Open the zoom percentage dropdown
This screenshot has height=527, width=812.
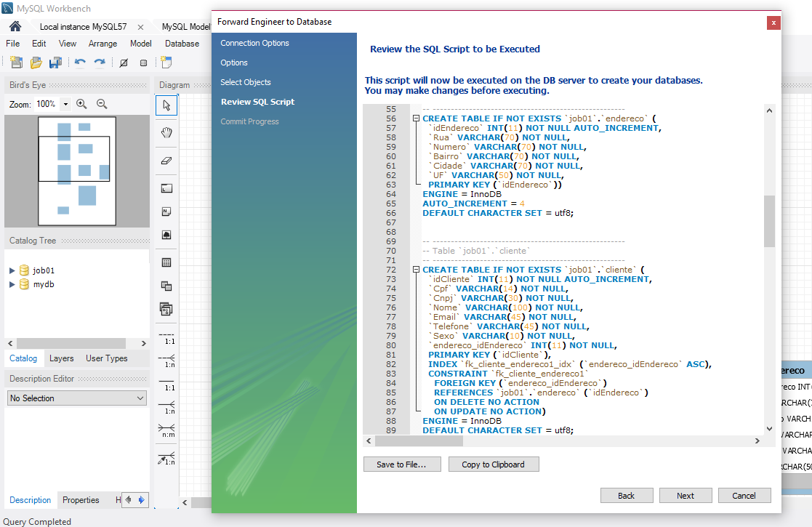[x=65, y=104]
